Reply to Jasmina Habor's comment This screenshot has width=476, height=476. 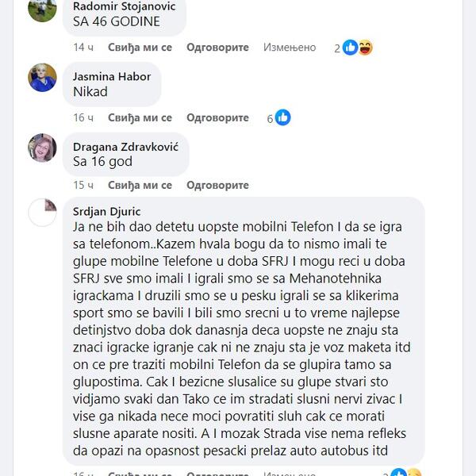(217, 118)
